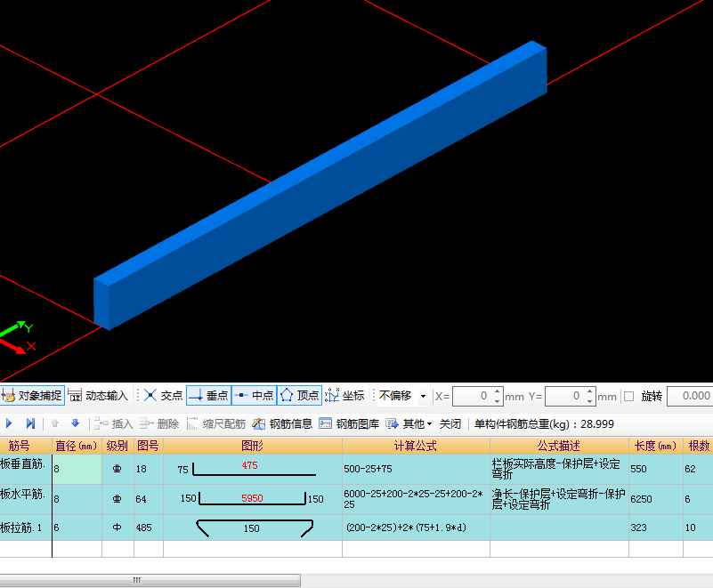The width and height of the screenshot is (713, 588).
Task: Click the Y offset input field
Action: click(x=565, y=396)
